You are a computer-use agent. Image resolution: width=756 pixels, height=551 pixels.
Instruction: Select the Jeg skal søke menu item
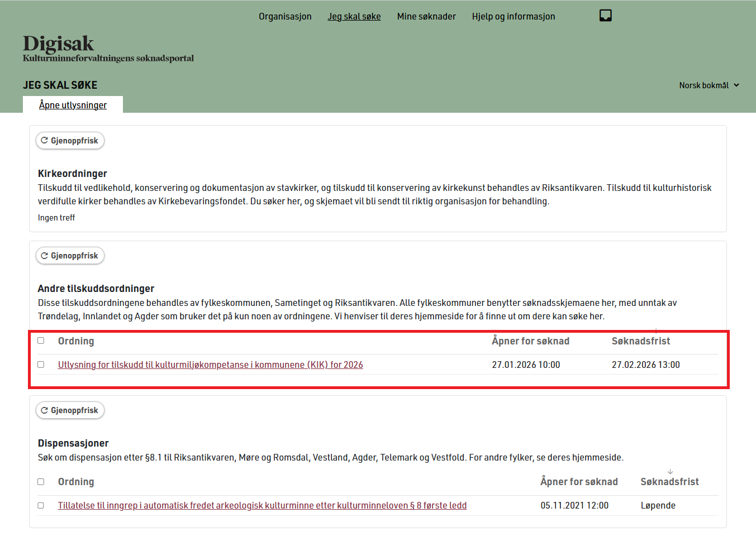[x=354, y=16]
